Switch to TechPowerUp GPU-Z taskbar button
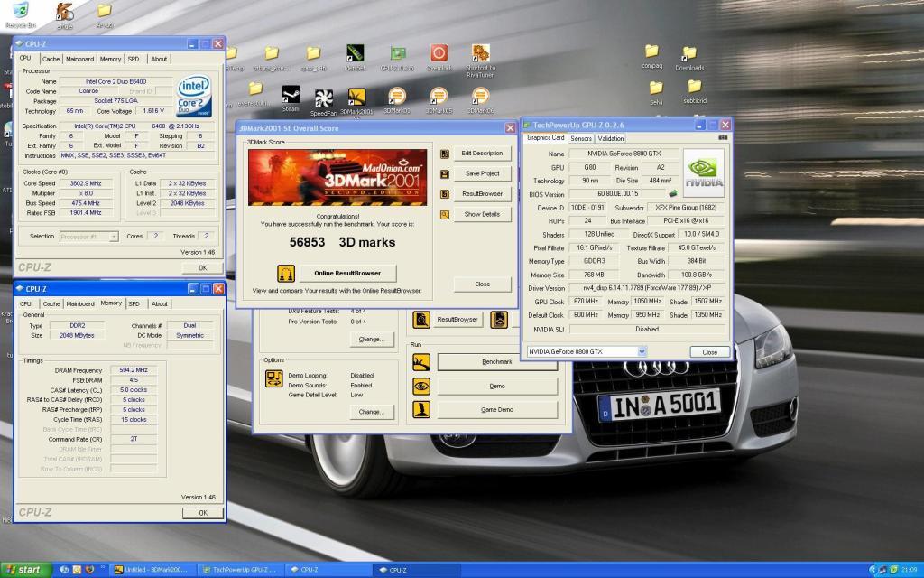Viewport: 924px width, 578px height. tap(240, 570)
